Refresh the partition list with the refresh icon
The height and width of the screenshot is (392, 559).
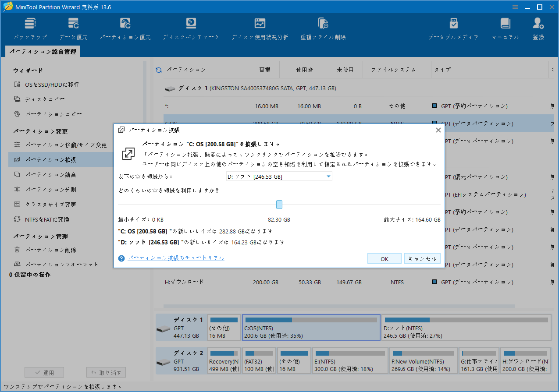point(159,70)
